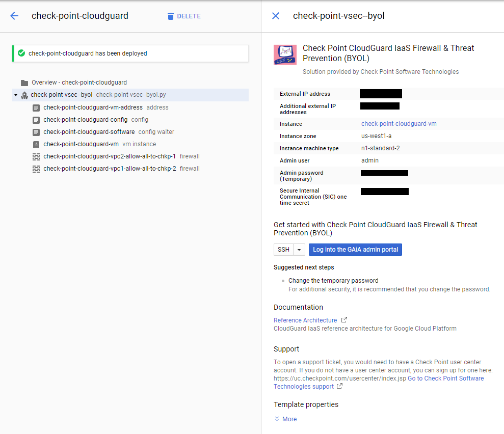The image size is (504, 434).
Task: Go back using the left arrow icon
Action: point(14,16)
